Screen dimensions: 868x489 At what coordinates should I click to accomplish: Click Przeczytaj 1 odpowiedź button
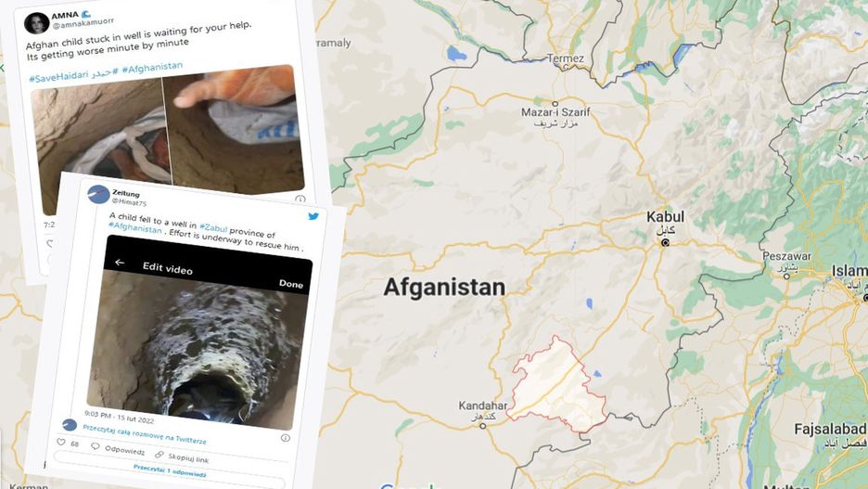[x=170, y=470]
